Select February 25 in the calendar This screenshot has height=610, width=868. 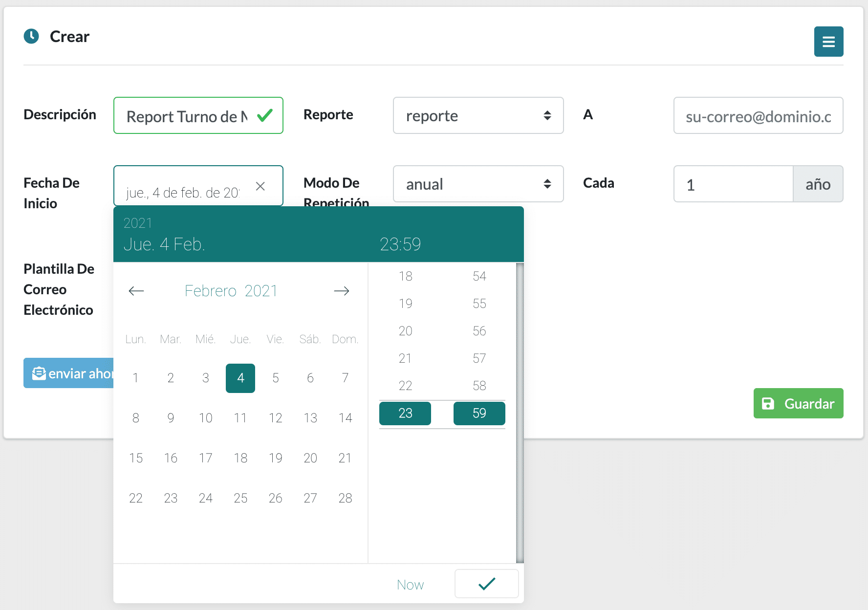[x=240, y=498]
